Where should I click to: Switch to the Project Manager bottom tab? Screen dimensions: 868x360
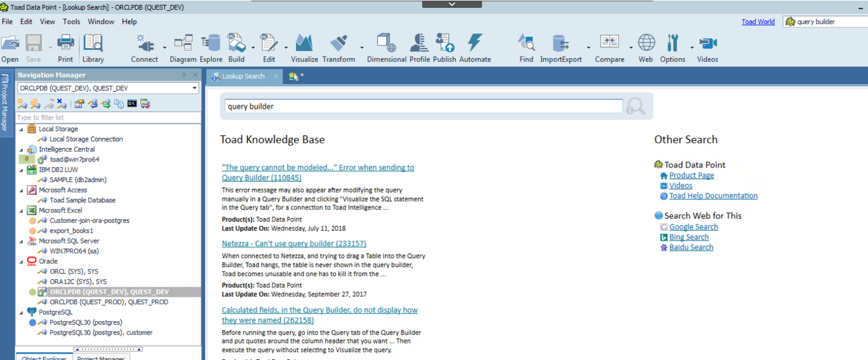(x=100, y=356)
